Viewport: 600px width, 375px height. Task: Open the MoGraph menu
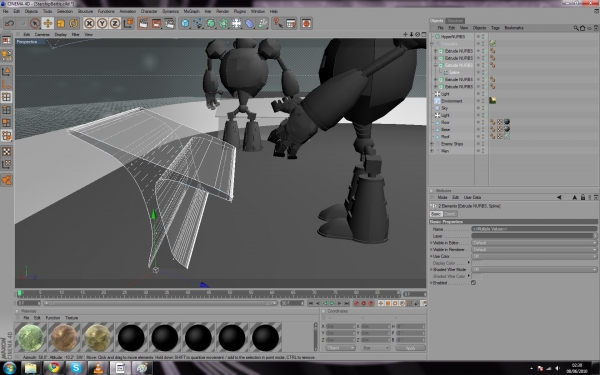(191, 11)
